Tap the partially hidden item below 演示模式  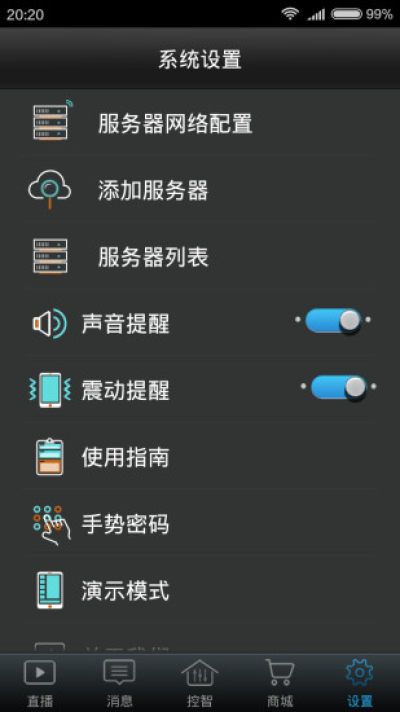(x=200, y=648)
